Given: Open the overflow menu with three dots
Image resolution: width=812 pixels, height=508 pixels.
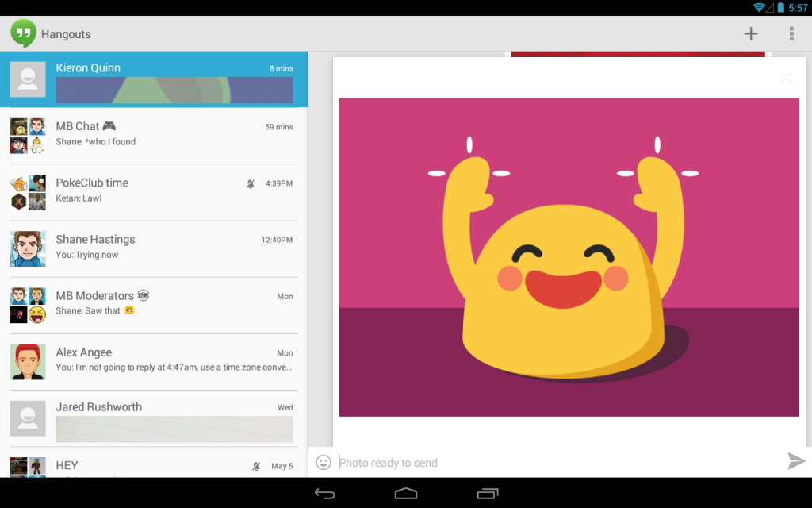Looking at the screenshot, I should [791, 33].
